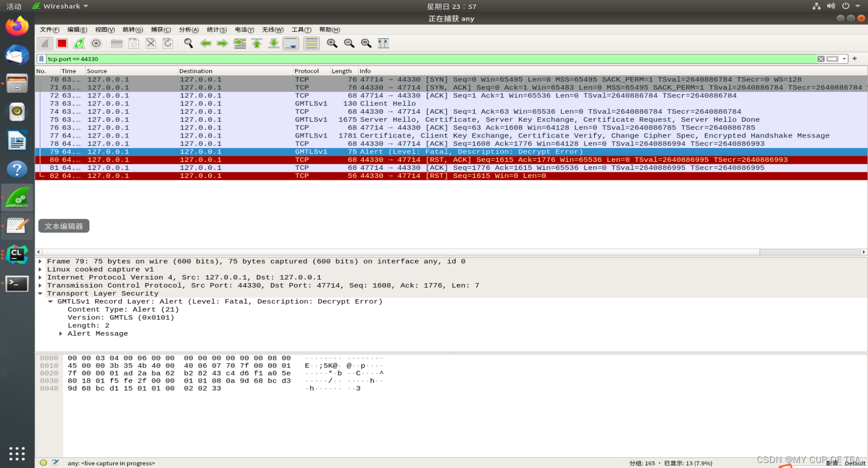Open the 统计(S) menu
Screen dimensions: 868x468
coord(217,30)
